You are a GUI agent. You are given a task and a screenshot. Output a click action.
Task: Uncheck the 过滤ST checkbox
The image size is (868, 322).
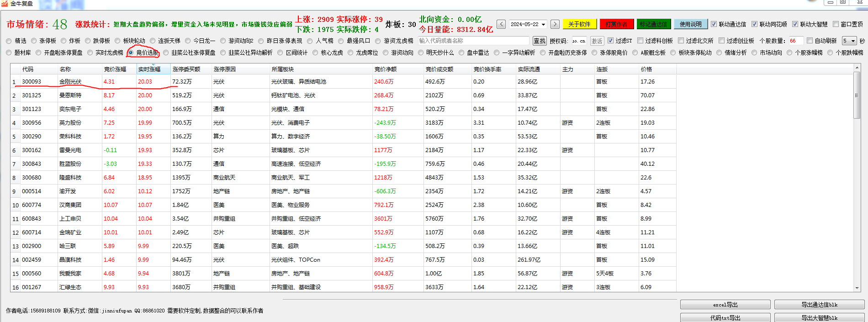(610, 41)
